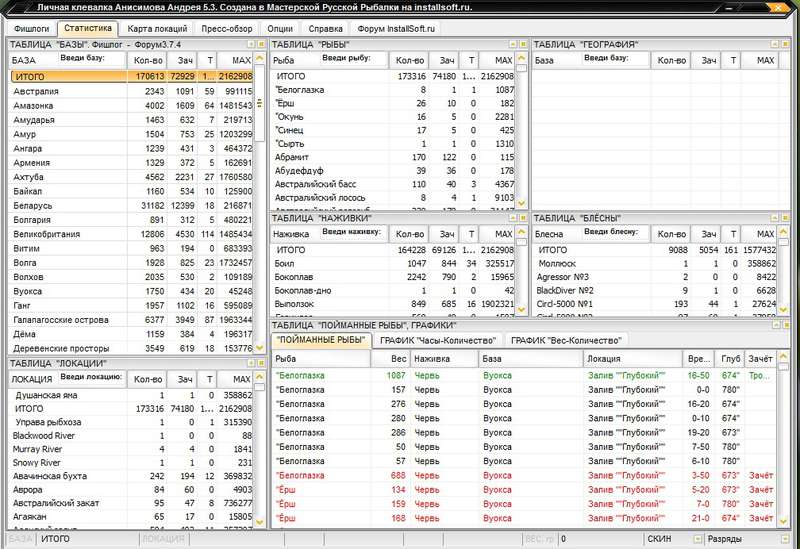Maximize the "ГЕОГРАФИЯ" table panel icon

point(785,44)
